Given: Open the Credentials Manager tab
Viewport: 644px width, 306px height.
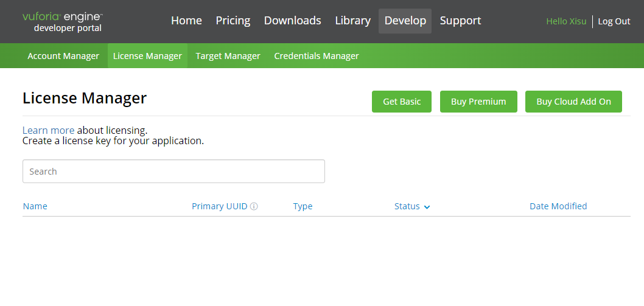Looking at the screenshot, I should (317, 56).
